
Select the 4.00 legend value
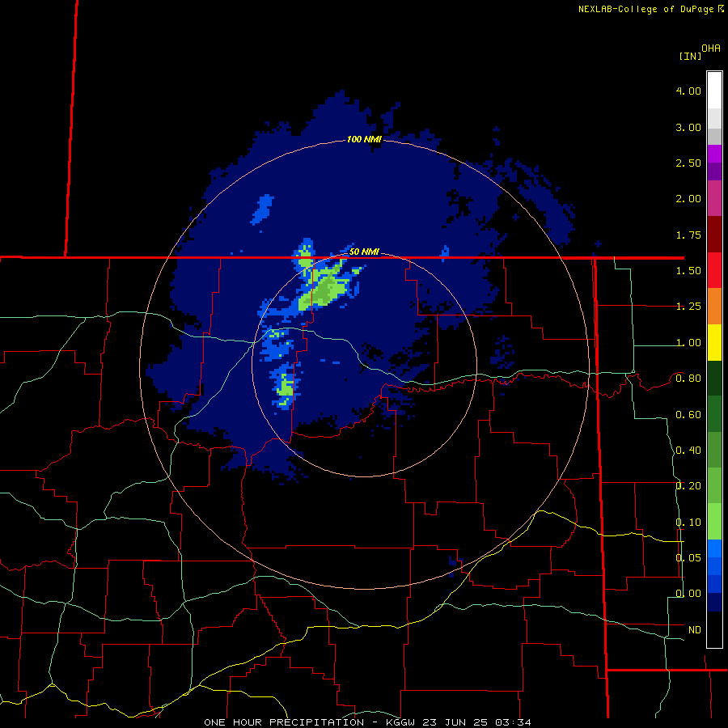(x=688, y=91)
